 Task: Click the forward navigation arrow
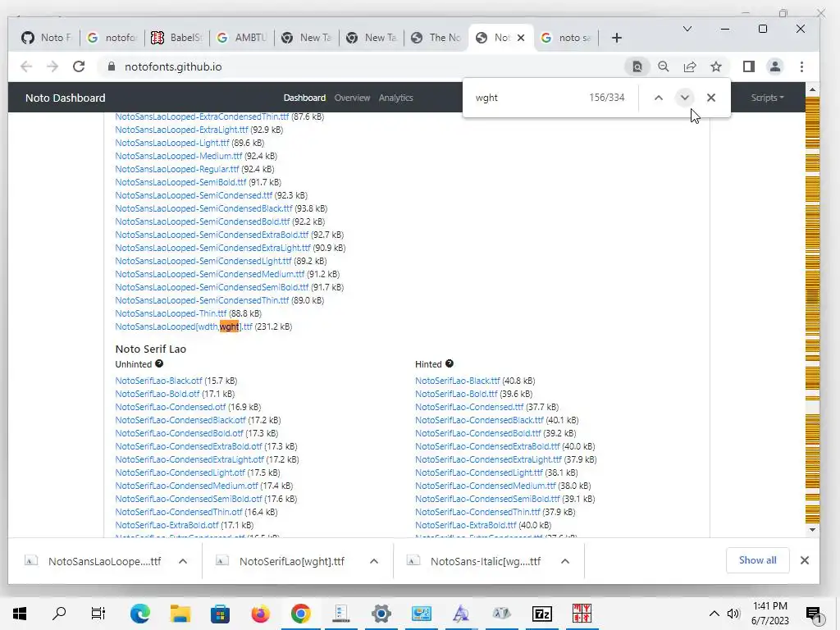point(52,66)
